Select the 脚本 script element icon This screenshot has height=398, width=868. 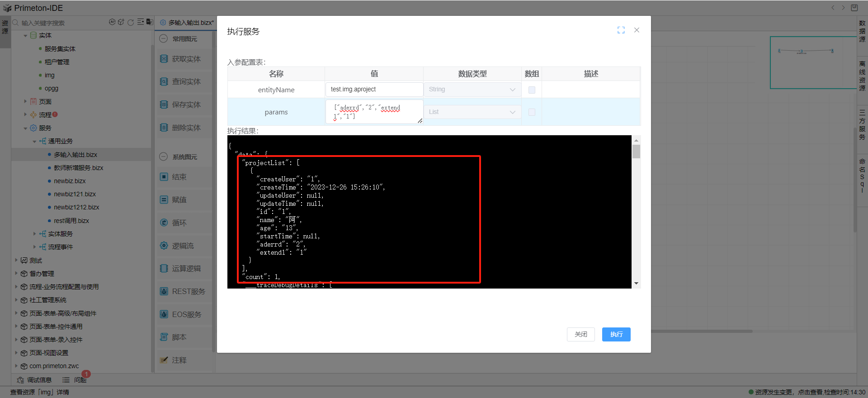tap(164, 337)
